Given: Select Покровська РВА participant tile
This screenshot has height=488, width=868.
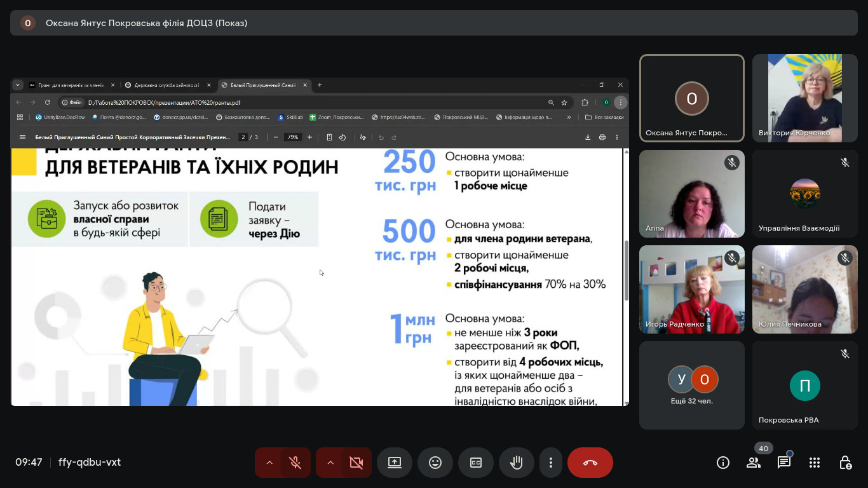Looking at the screenshot, I should (x=804, y=385).
